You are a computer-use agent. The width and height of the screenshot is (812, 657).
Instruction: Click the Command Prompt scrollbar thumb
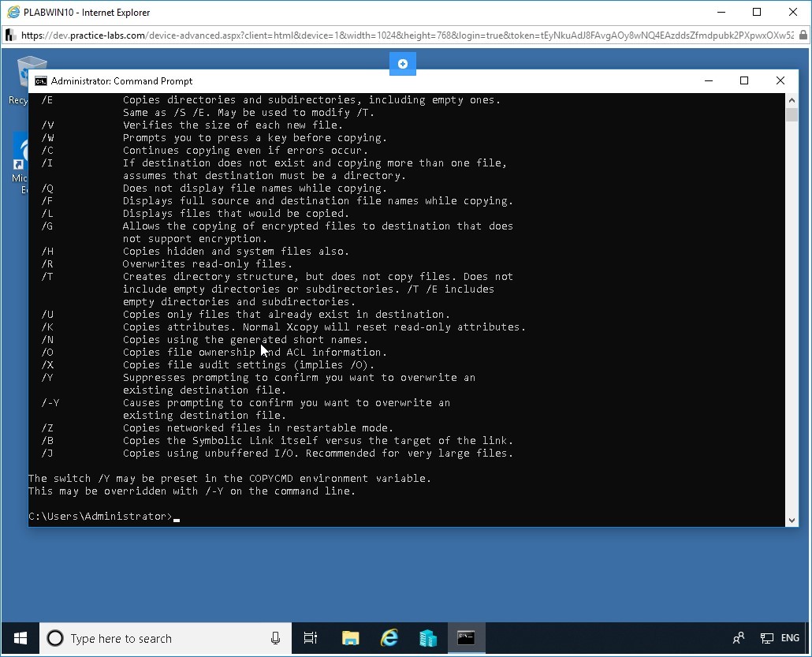[792, 114]
